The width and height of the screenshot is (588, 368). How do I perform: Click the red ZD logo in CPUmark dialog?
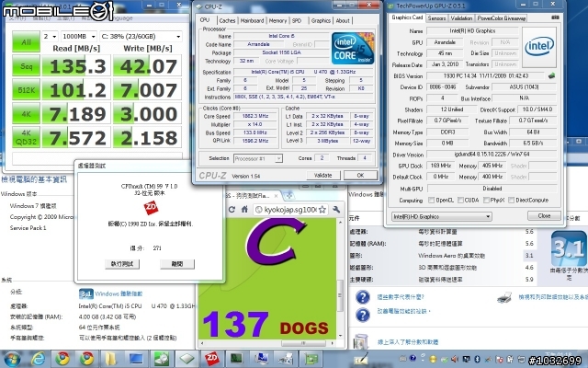pyautogui.click(x=151, y=208)
